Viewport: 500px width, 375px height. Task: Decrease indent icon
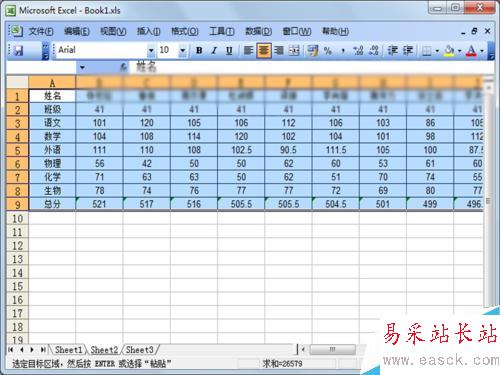pos(393,51)
